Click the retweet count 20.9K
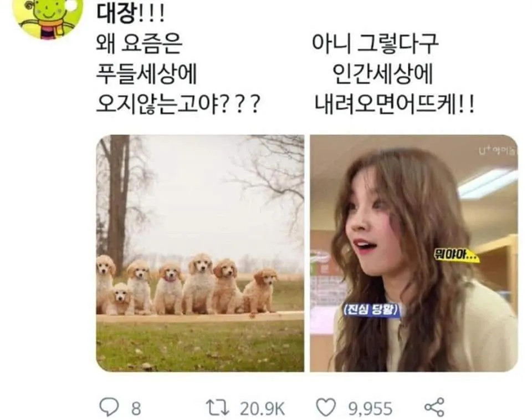532x420 pixels. (262, 408)
